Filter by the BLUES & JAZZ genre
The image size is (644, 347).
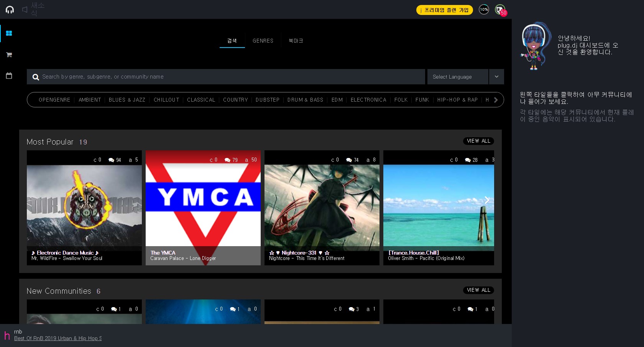pos(127,100)
